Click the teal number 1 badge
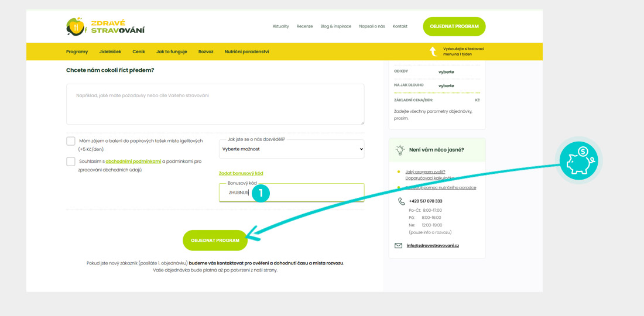 pos(261,193)
